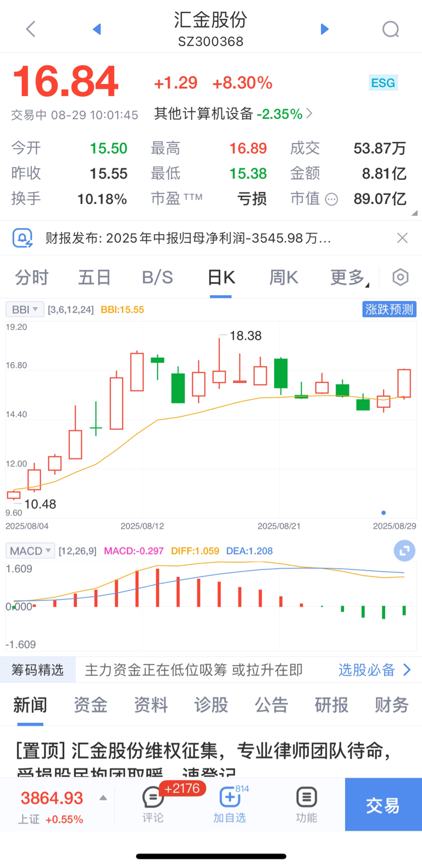Tap the stock title 汇金股份
The image size is (422, 868).
click(211, 20)
